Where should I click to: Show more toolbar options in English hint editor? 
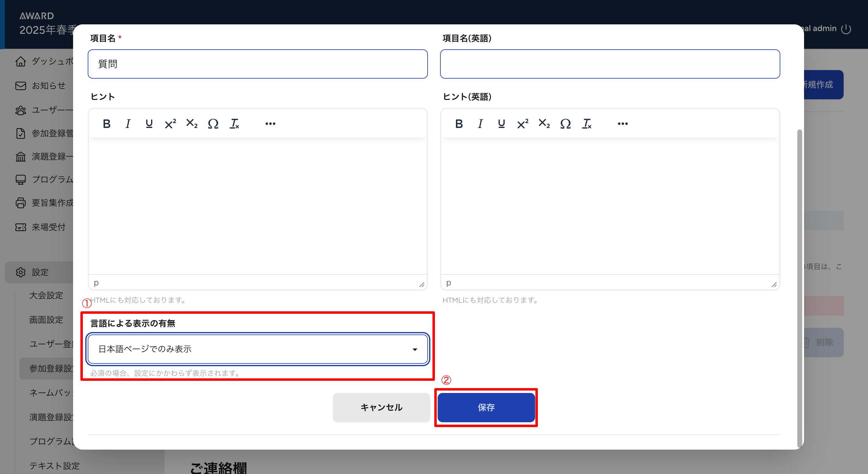pos(622,124)
